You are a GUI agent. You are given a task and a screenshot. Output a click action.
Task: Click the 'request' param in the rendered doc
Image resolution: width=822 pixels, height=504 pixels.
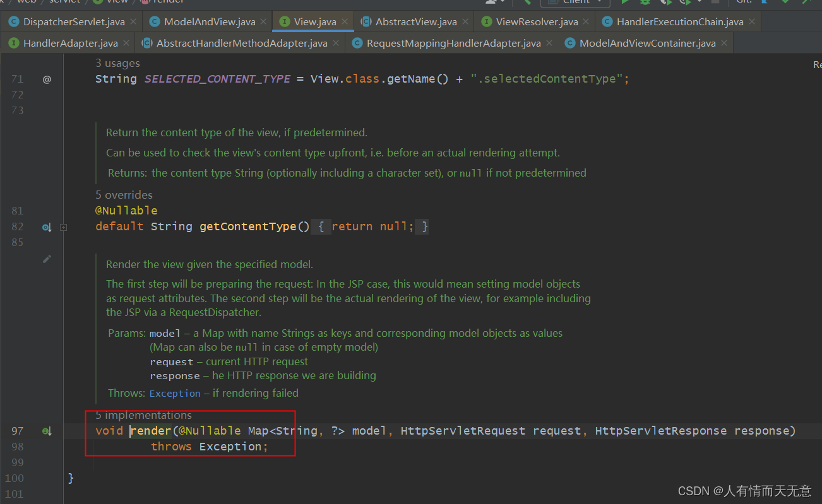tap(172, 362)
